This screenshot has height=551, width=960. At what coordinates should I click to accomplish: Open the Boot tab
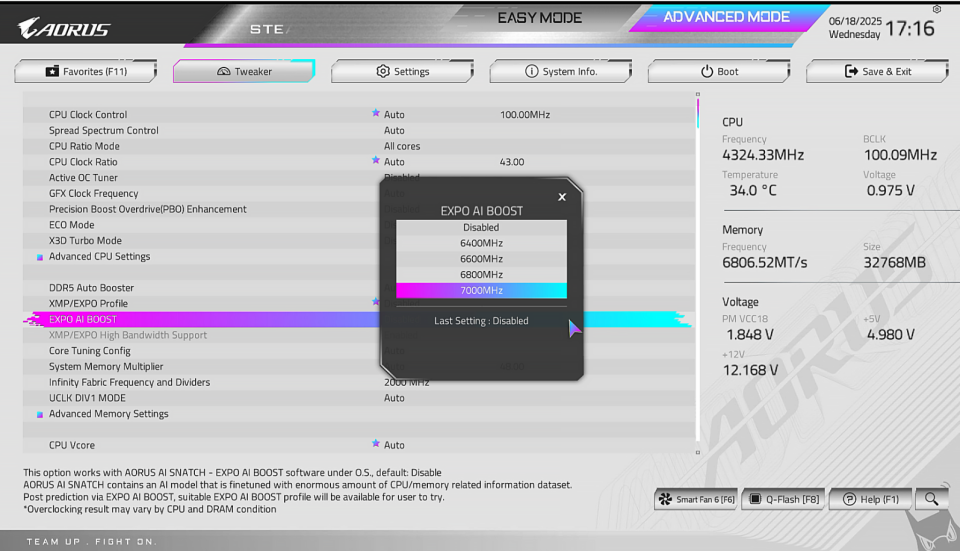click(x=719, y=71)
